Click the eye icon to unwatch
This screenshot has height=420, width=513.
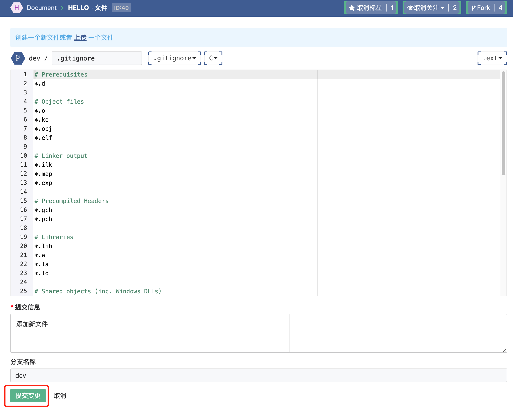pyautogui.click(x=410, y=8)
